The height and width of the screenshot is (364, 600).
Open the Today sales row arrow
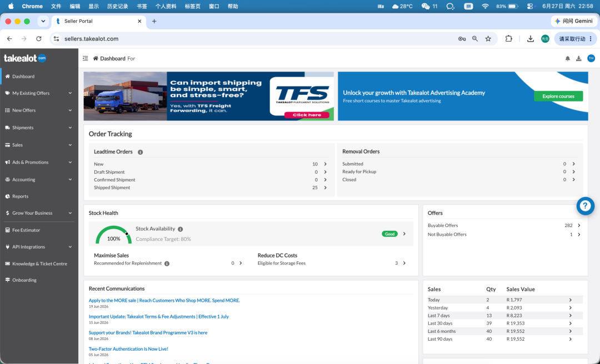coord(570,300)
